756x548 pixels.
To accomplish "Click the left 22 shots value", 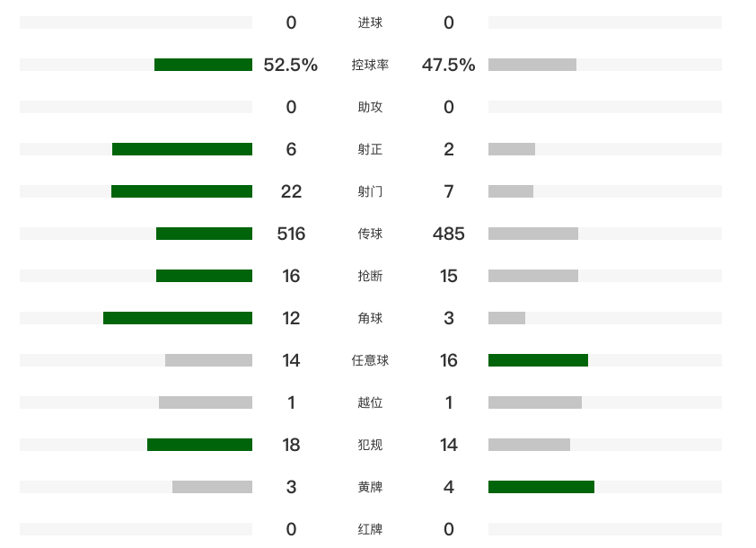I will click(x=291, y=191).
